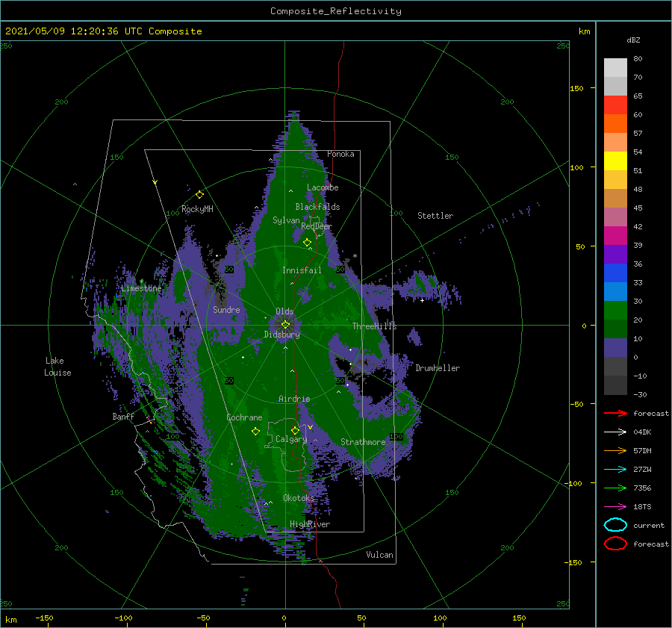Click the 18TS legend text
The image size is (672, 628).
click(x=642, y=507)
